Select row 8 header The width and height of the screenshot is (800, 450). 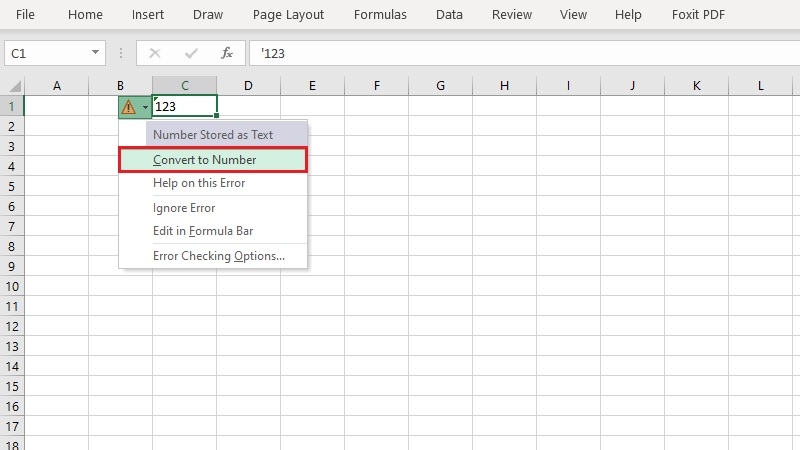click(x=12, y=246)
